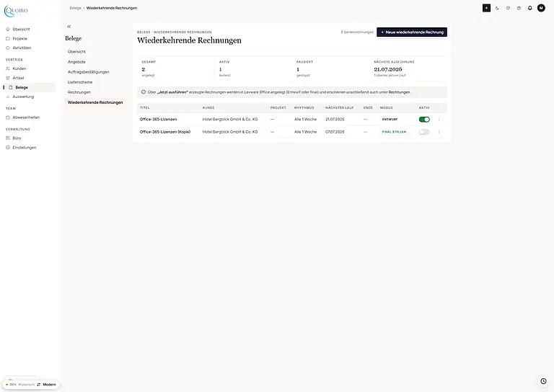554x392 pixels.
Task: Open Angebote in the Belege submenu
Action: 76,62
